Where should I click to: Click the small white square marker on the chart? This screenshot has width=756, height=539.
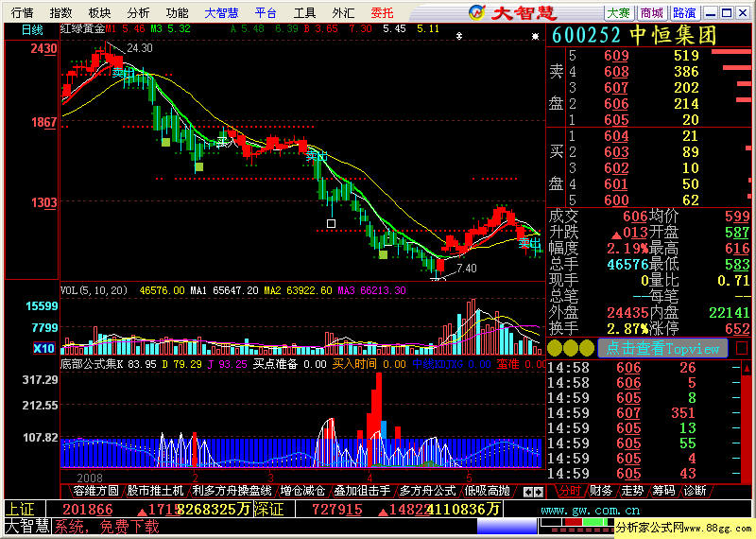click(331, 223)
